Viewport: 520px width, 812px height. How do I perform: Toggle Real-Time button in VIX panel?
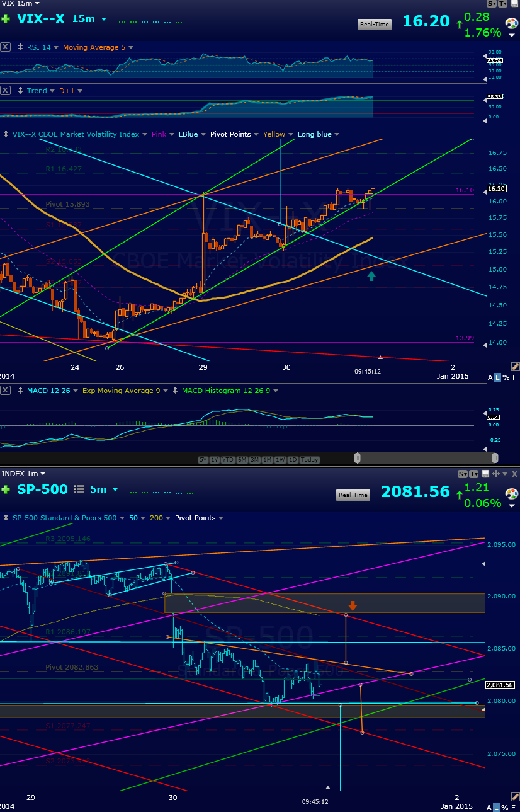pos(375,25)
